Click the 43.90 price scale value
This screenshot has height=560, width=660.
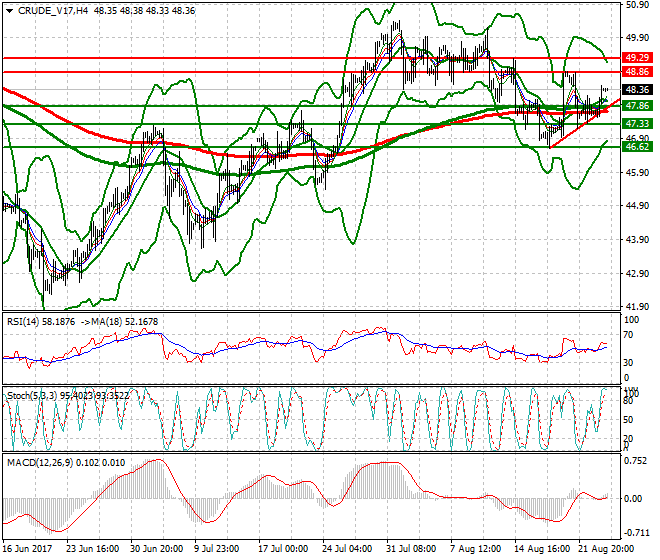coord(637,240)
